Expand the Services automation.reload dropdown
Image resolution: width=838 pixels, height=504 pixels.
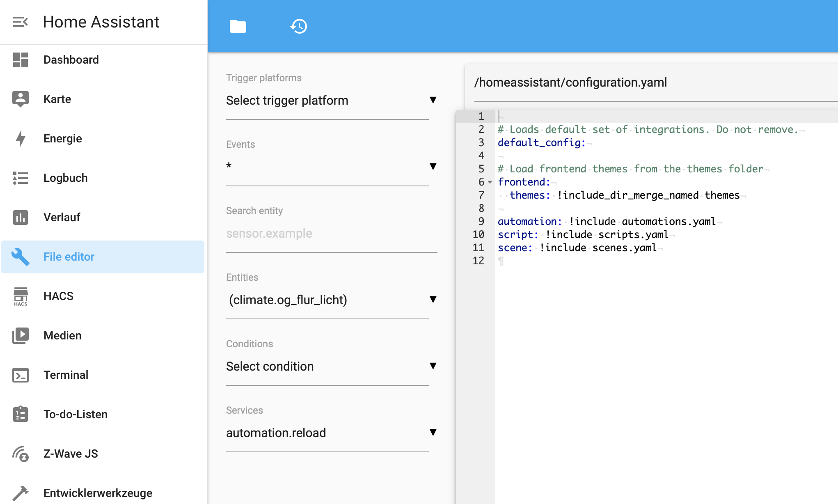331,433
